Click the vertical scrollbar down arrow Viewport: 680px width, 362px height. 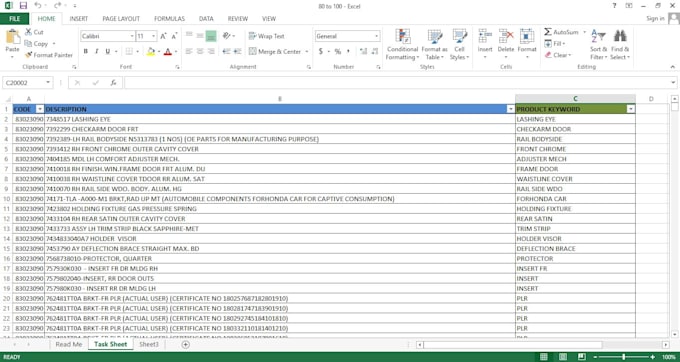click(x=674, y=334)
